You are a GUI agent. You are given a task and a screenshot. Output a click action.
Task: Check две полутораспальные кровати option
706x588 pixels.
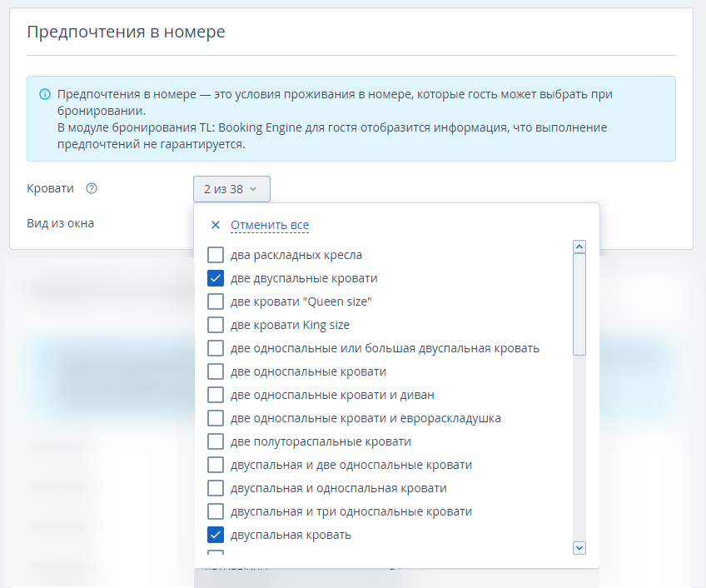point(216,441)
